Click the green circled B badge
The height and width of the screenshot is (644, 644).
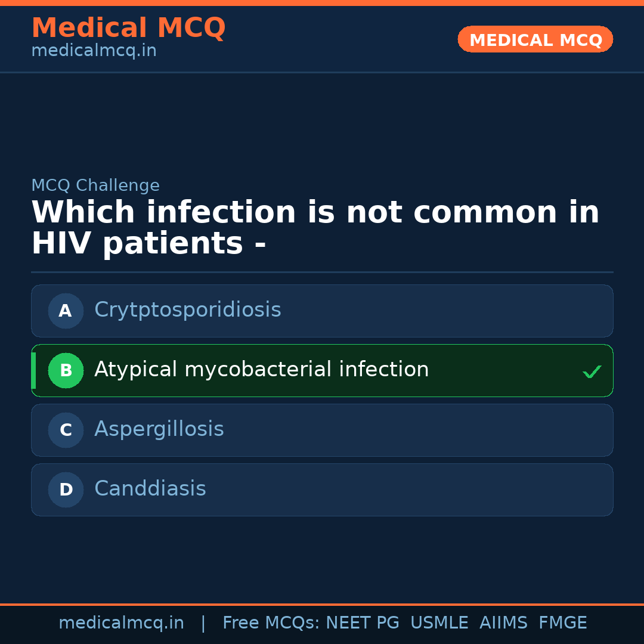click(66, 370)
